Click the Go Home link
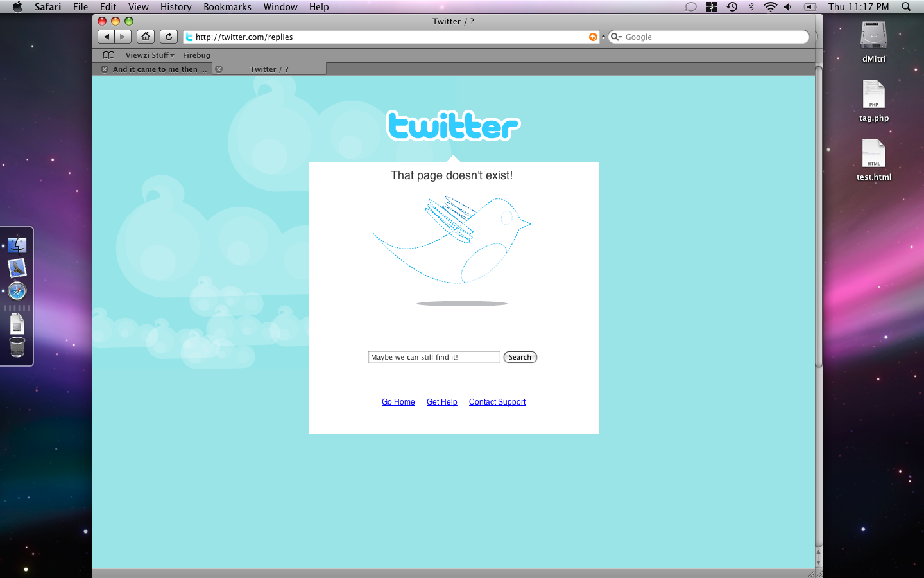The width and height of the screenshot is (924, 578). [x=398, y=402]
